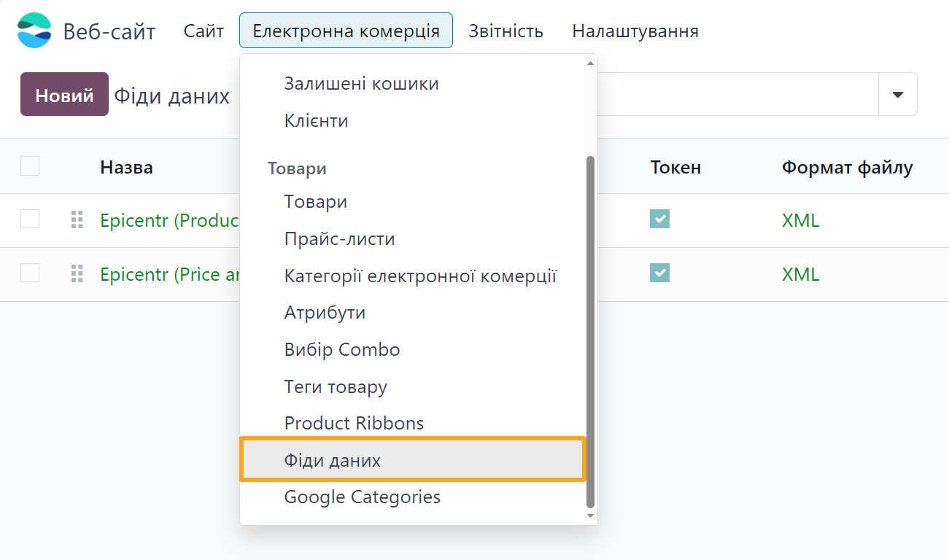949x560 pixels.
Task: Tick the row checkbox for Epicentr (Price
Action: tap(30, 273)
